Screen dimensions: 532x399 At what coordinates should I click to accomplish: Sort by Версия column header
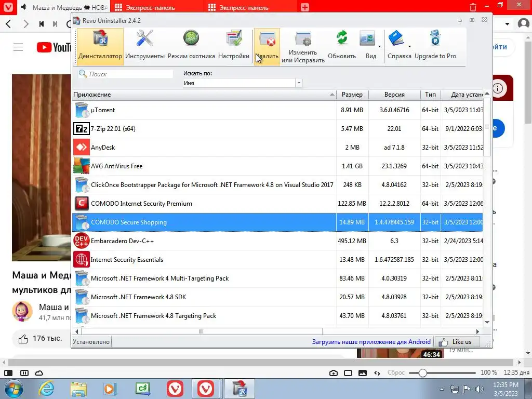point(394,95)
